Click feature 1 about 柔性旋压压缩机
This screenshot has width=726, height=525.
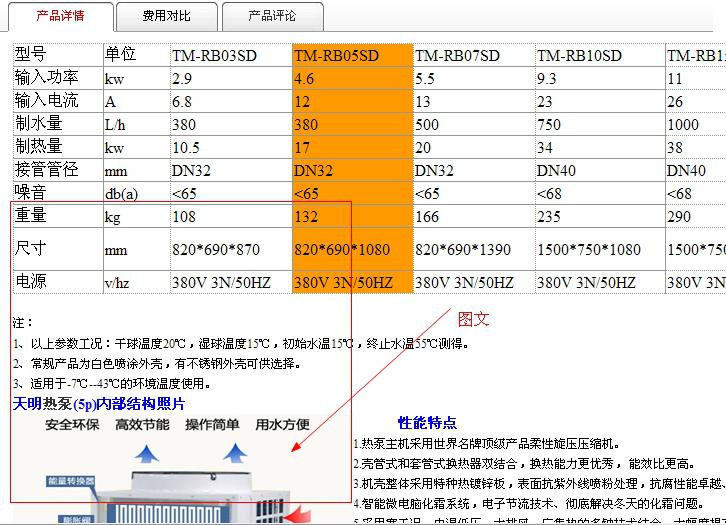click(x=486, y=444)
